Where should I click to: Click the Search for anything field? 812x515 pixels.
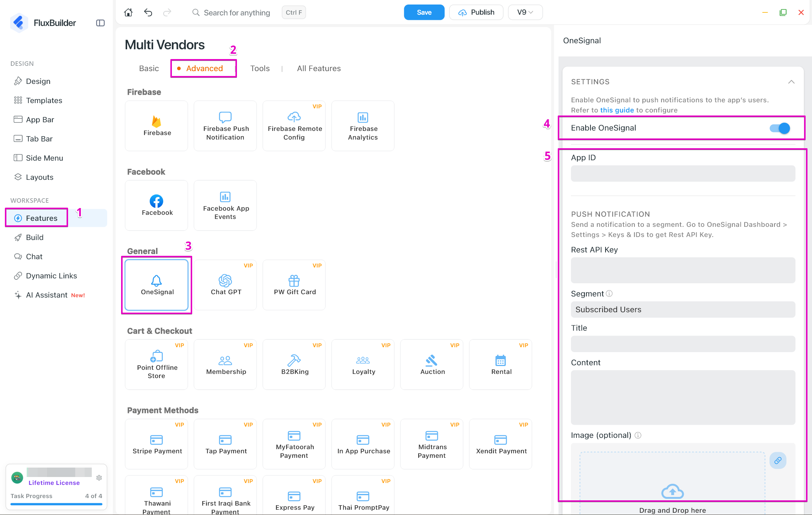pyautogui.click(x=237, y=13)
